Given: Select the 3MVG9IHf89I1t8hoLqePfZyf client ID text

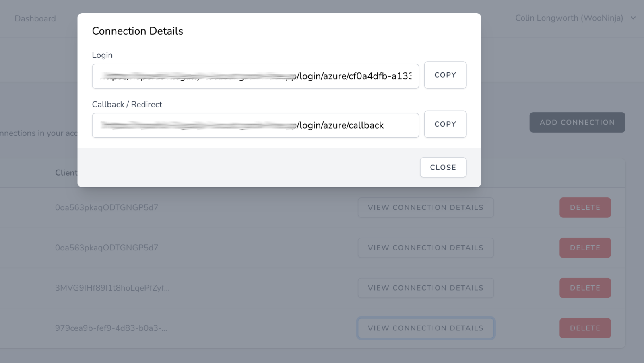Looking at the screenshot, I should (112, 288).
